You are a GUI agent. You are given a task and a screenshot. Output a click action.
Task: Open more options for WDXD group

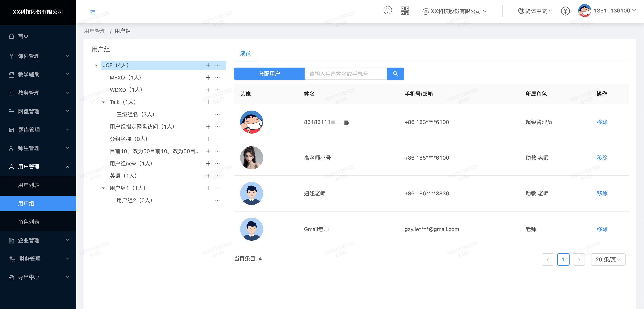pos(217,90)
